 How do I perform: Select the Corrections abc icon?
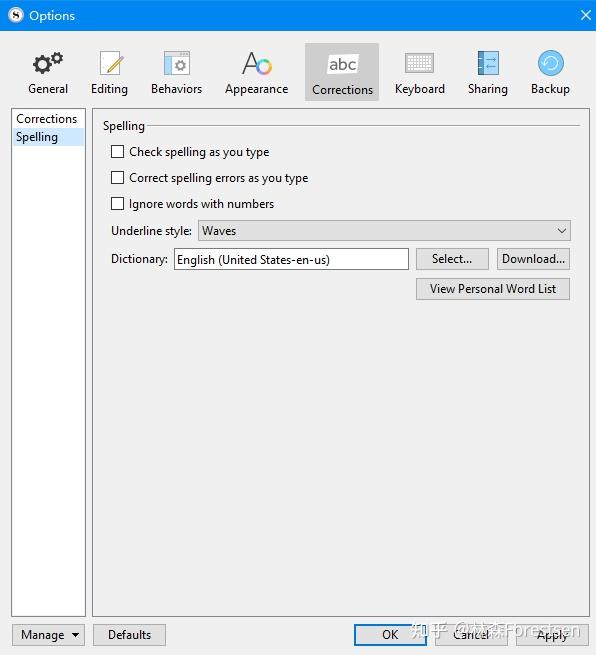[342, 64]
